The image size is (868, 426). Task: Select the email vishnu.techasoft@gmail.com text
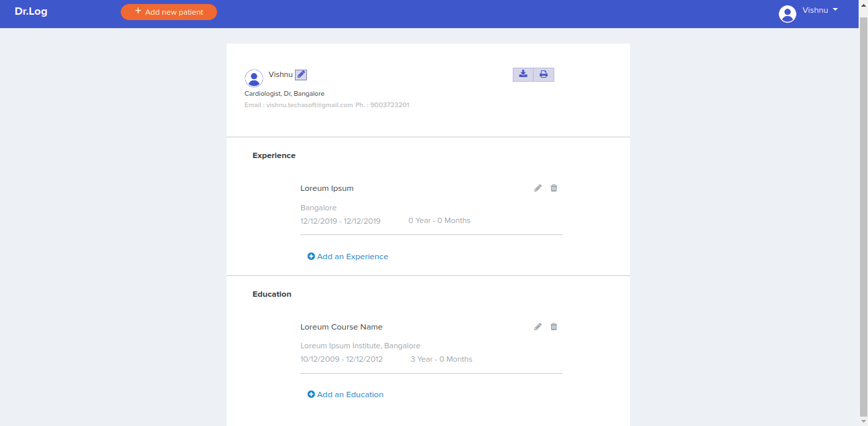(x=310, y=105)
